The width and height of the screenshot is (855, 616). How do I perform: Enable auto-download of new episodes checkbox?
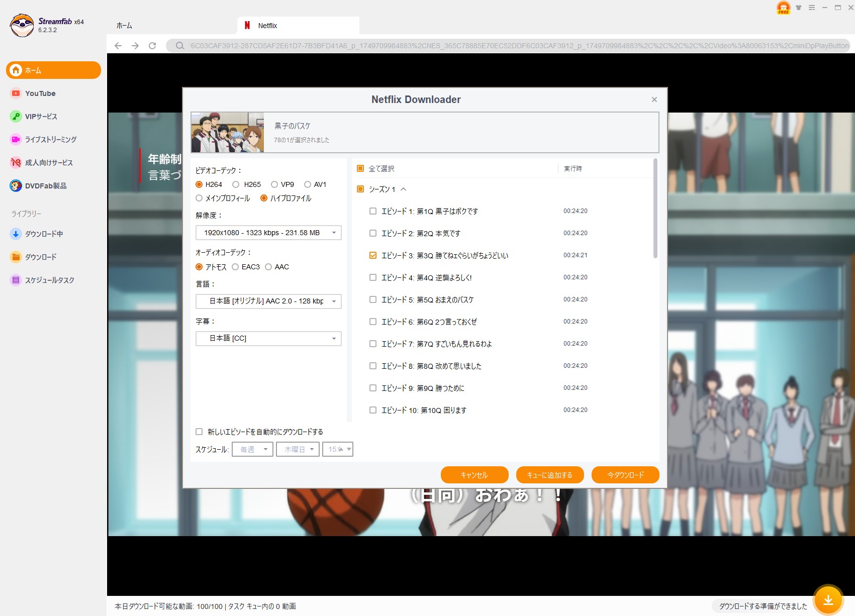(199, 432)
